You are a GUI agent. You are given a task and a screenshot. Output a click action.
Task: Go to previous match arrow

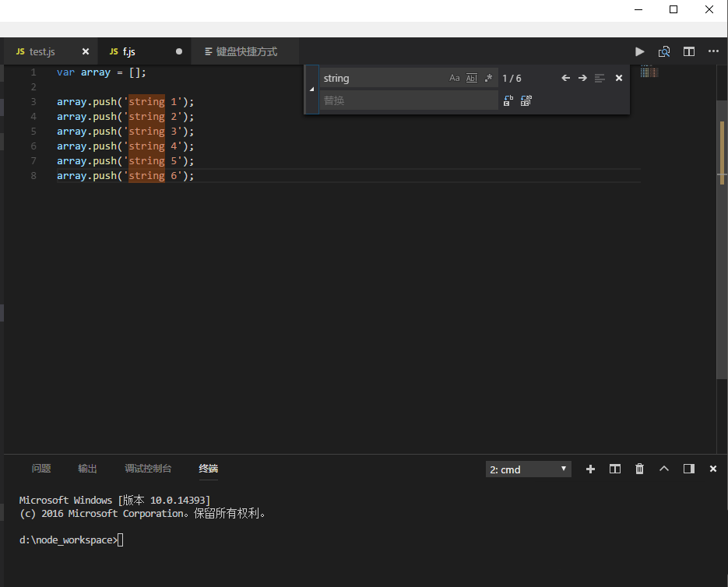[566, 78]
